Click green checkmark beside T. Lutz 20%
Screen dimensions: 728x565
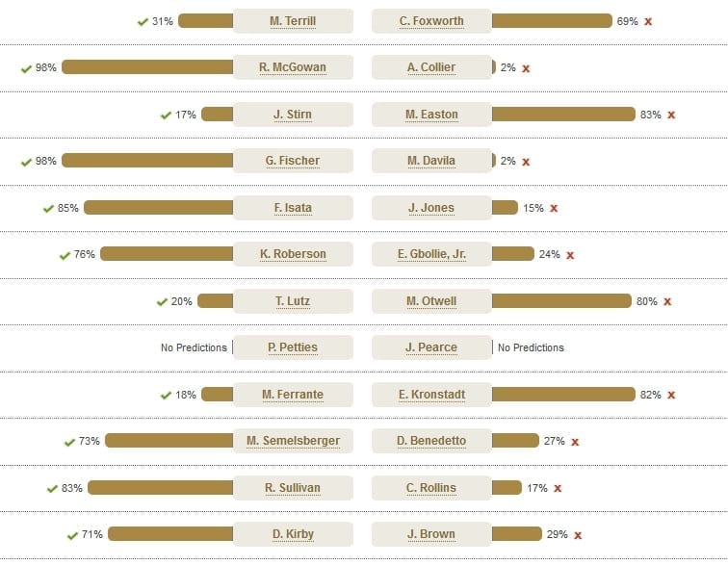(x=162, y=302)
